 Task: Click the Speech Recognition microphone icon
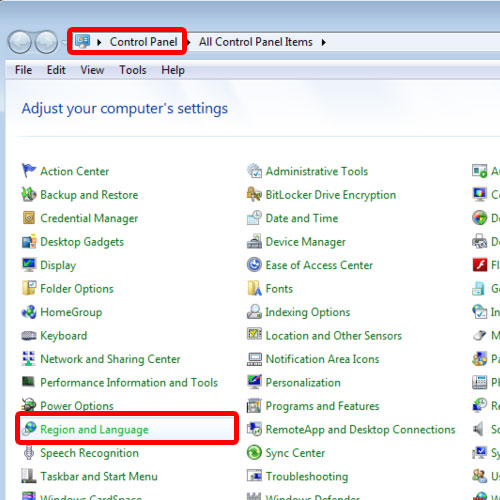coord(29,453)
